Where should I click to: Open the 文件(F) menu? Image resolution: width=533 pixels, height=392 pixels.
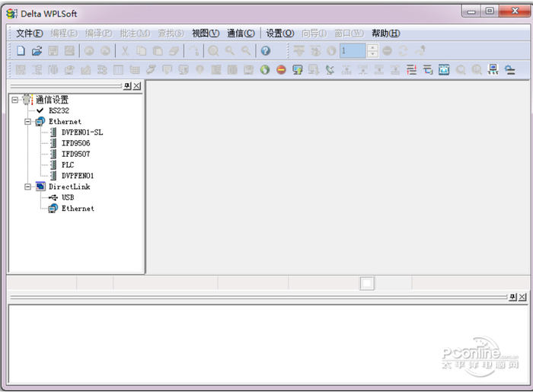pos(30,33)
